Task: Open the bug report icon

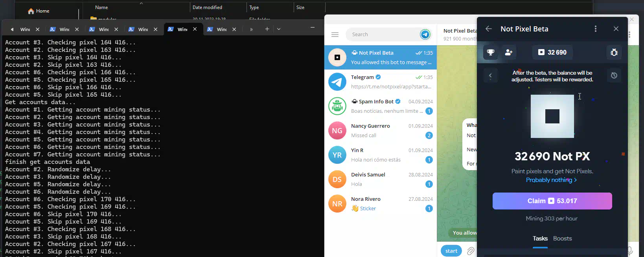Action: click(614, 52)
